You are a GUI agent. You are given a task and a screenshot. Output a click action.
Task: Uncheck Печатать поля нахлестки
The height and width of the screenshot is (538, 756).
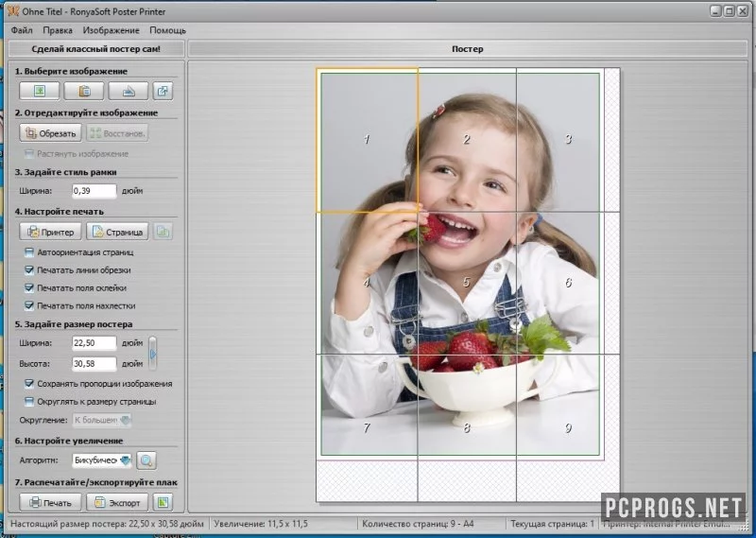click(29, 306)
